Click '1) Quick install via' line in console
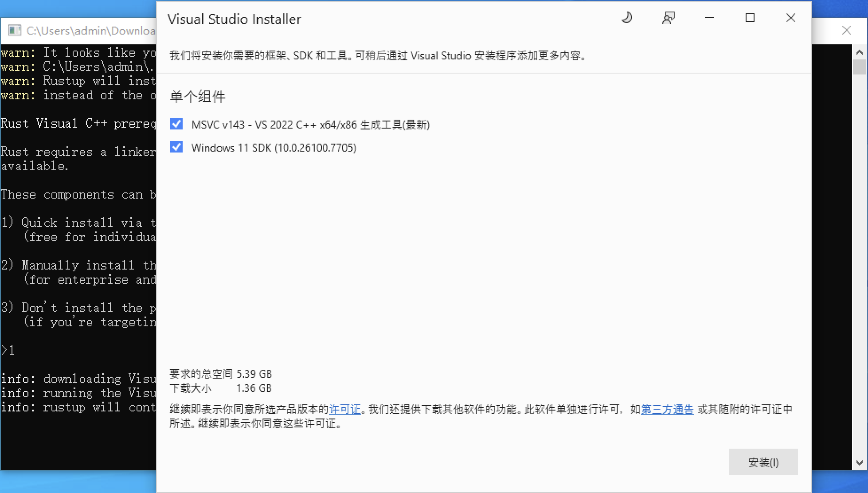868x493 pixels. (x=78, y=223)
